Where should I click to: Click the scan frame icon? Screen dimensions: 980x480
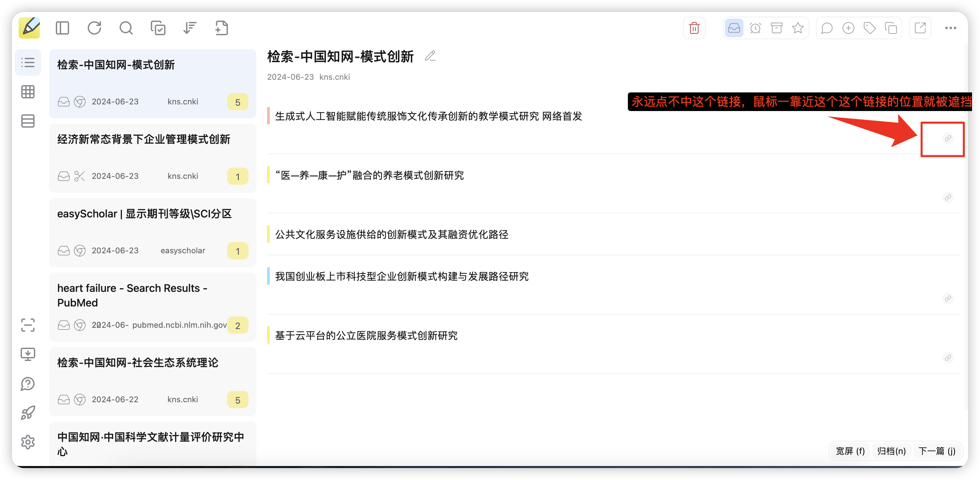coord(28,325)
